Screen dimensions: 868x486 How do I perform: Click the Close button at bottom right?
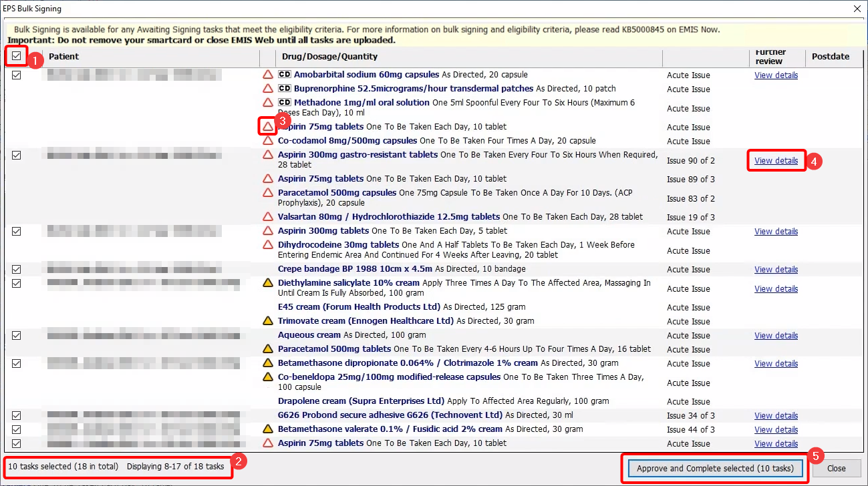(837, 469)
